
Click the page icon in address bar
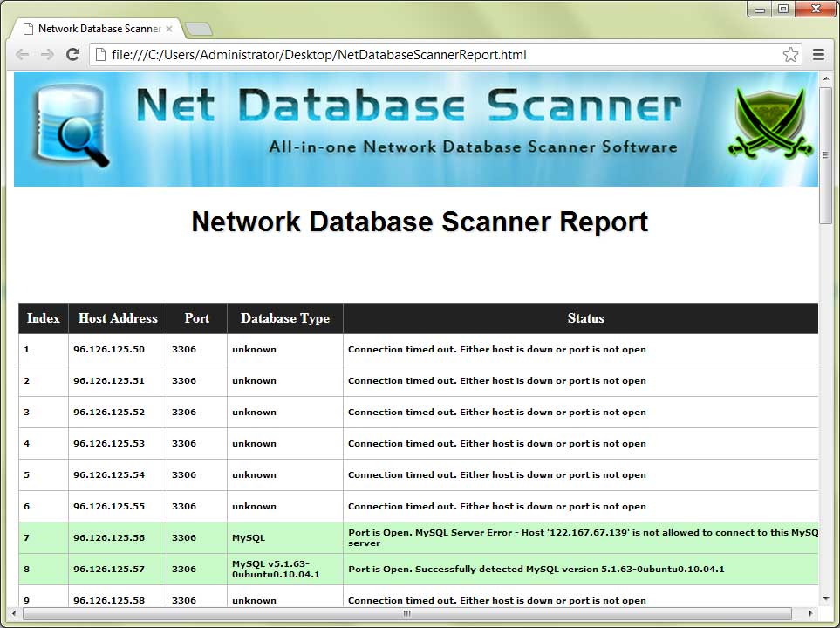tap(100, 55)
